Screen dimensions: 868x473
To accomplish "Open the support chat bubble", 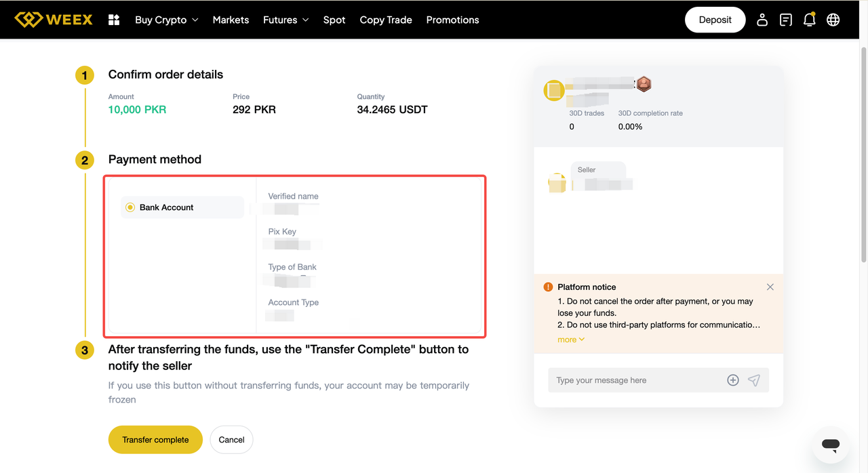I will click(x=831, y=445).
